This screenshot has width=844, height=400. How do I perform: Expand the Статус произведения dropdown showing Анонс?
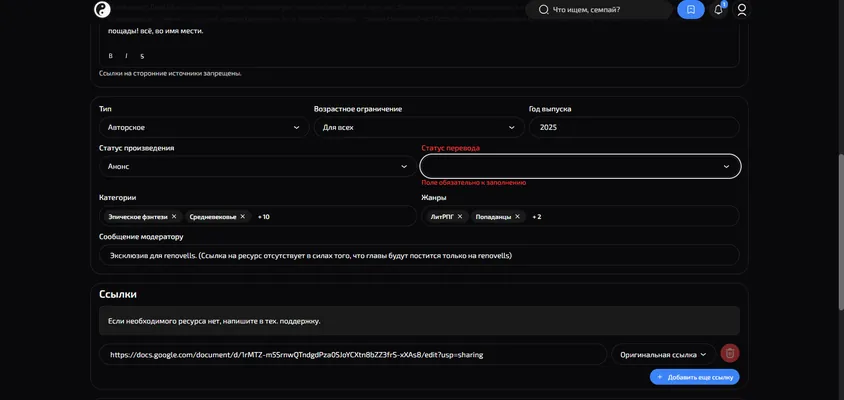click(257, 166)
